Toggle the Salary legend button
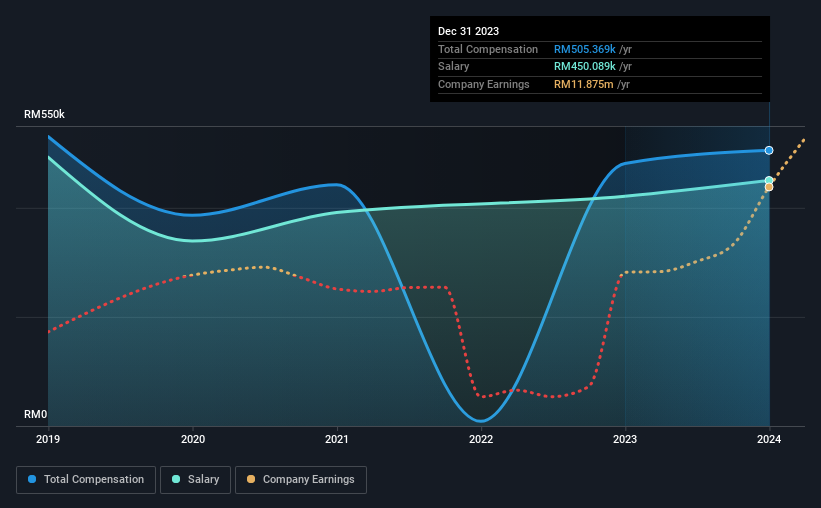Viewport: 821px width, 508px height. 195,480
